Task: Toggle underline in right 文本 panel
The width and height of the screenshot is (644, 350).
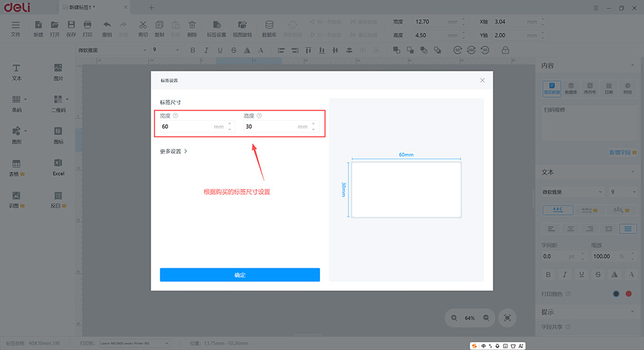Action: coord(582,275)
